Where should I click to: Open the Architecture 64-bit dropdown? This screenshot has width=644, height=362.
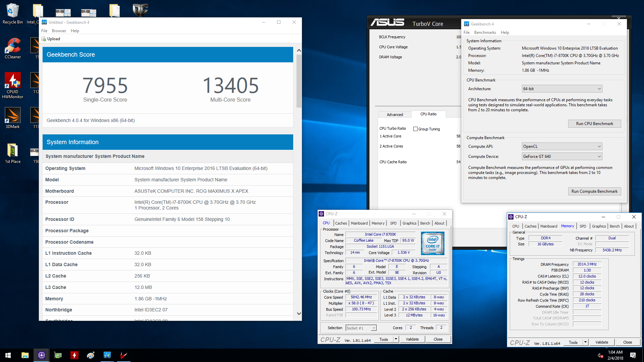562,89
